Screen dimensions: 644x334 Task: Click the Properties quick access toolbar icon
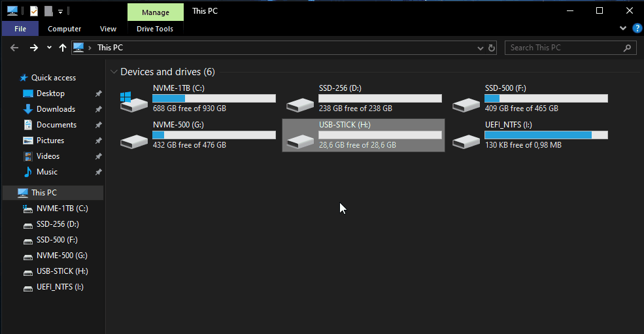coord(34,10)
